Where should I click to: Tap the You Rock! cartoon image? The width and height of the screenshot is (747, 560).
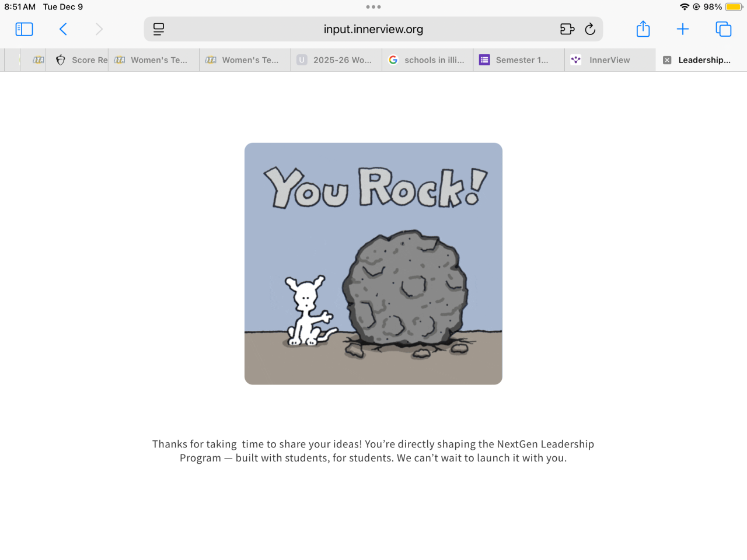(373, 264)
